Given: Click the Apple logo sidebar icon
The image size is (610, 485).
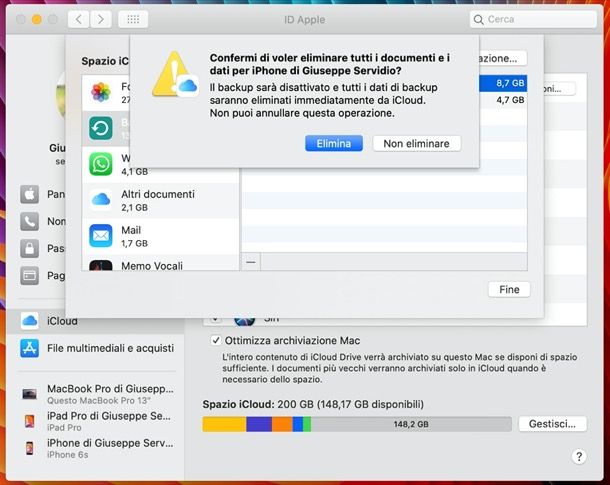Looking at the screenshot, I should pyautogui.click(x=30, y=194).
